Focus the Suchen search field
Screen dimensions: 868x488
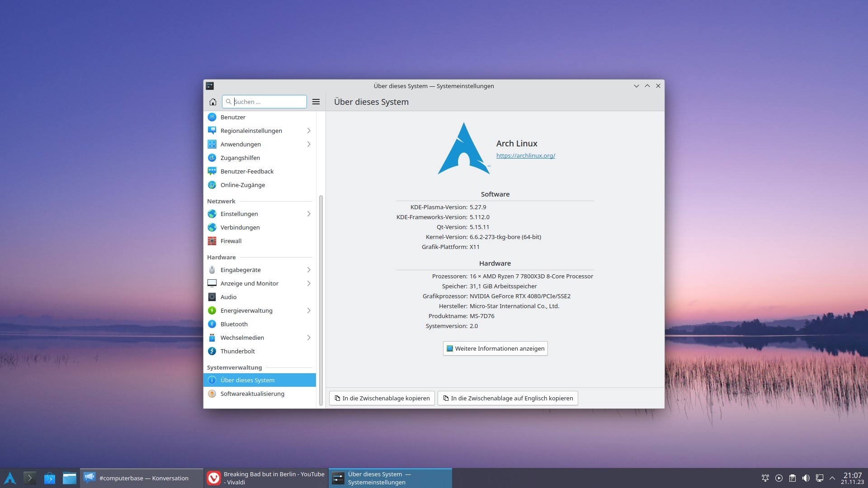click(264, 102)
